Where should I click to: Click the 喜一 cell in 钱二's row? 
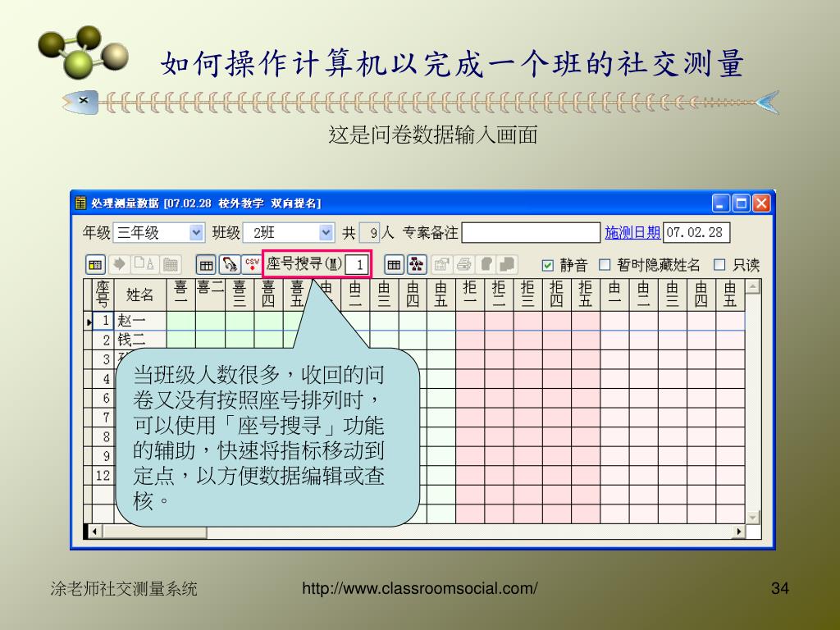coord(181,340)
